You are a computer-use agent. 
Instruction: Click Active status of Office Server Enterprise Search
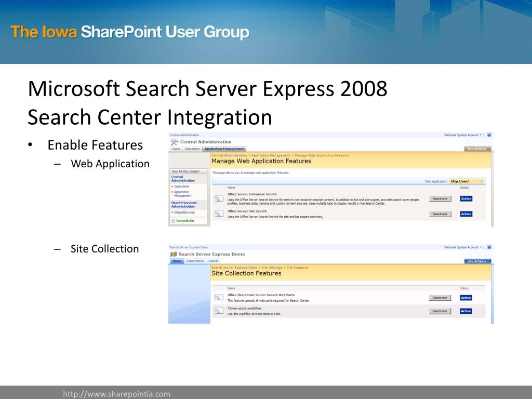pos(466,198)
